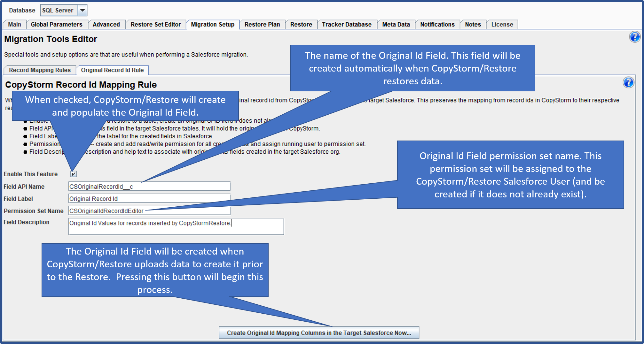Switch to the Main tab
644x344 pixels.
coord(14,25)
